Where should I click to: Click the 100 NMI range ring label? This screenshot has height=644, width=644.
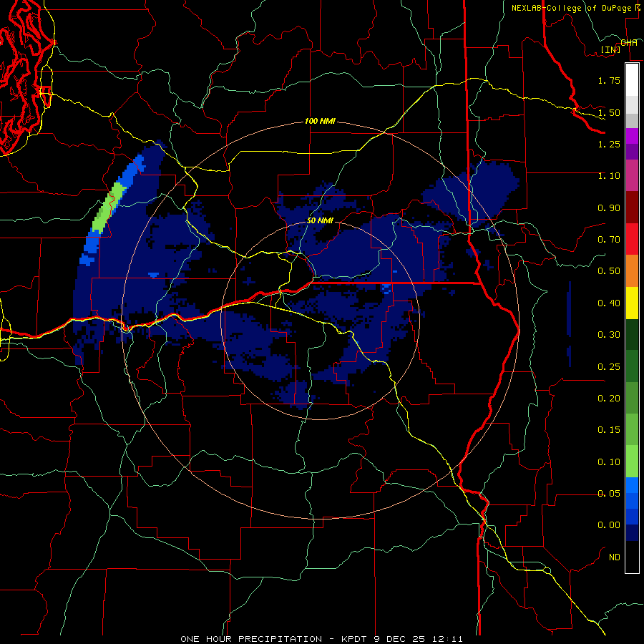coord(320,122)
